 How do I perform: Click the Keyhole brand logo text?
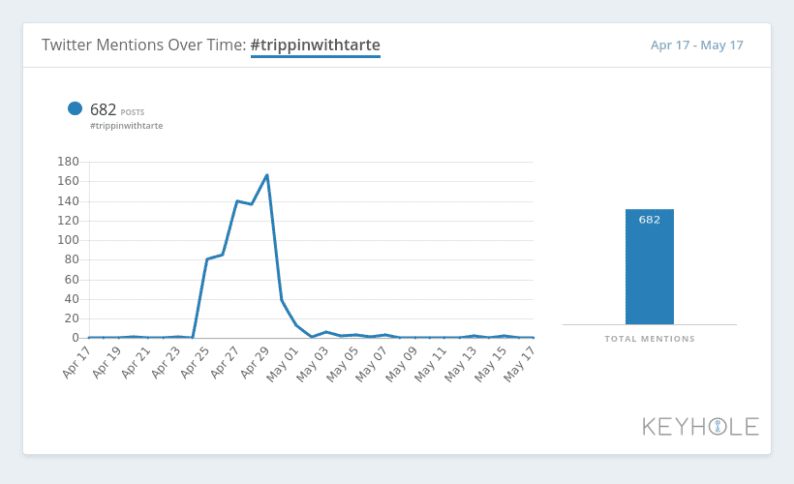tap(700, 427)
